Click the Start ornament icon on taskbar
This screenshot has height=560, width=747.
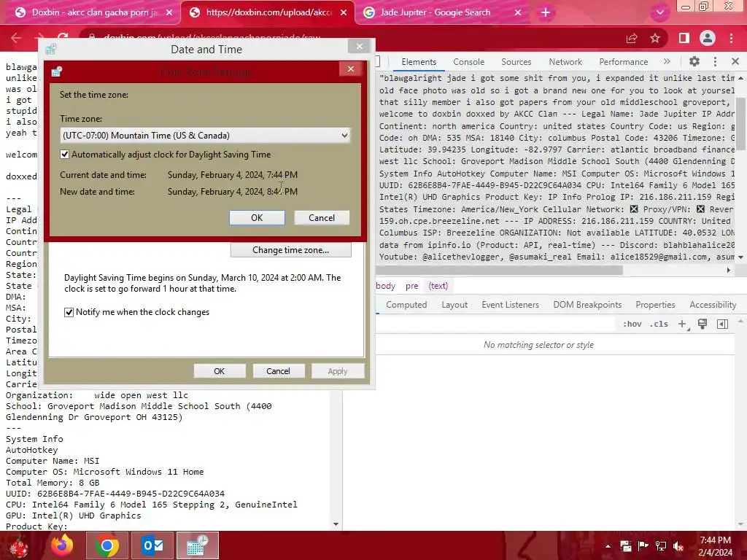19,546
